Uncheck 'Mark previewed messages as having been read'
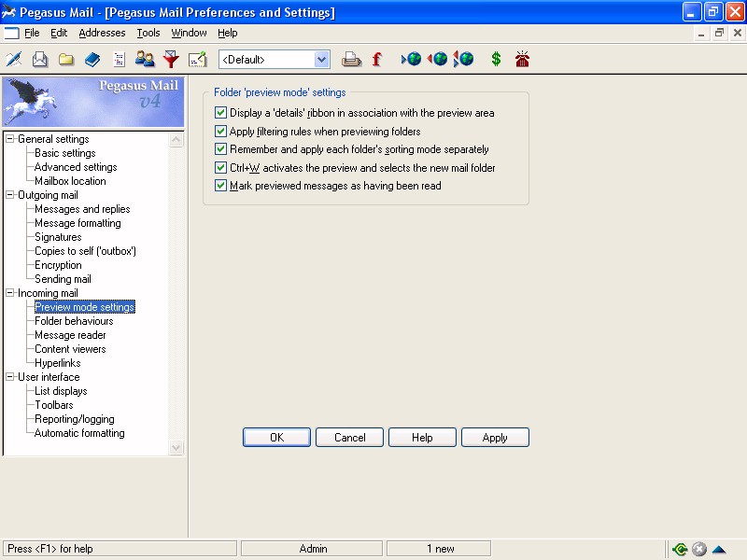747x560 pixels. (x=220, y=186)
